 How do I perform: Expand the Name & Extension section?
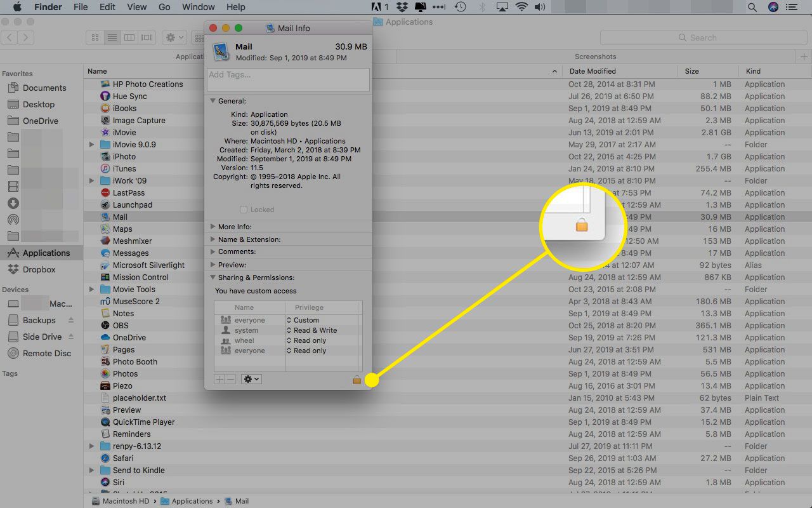tap(213, 239)
